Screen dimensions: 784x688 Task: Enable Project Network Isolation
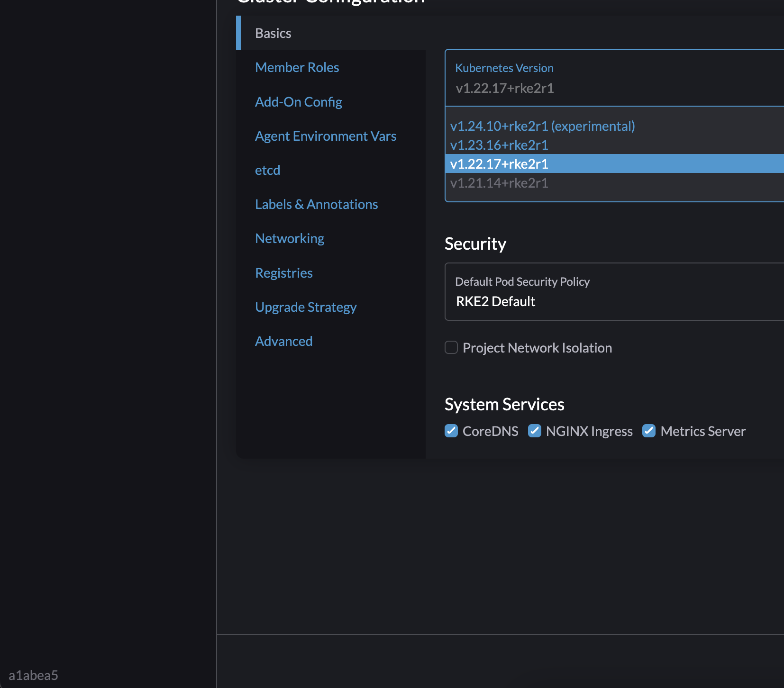pyautogui.click(x=451, y=347)
